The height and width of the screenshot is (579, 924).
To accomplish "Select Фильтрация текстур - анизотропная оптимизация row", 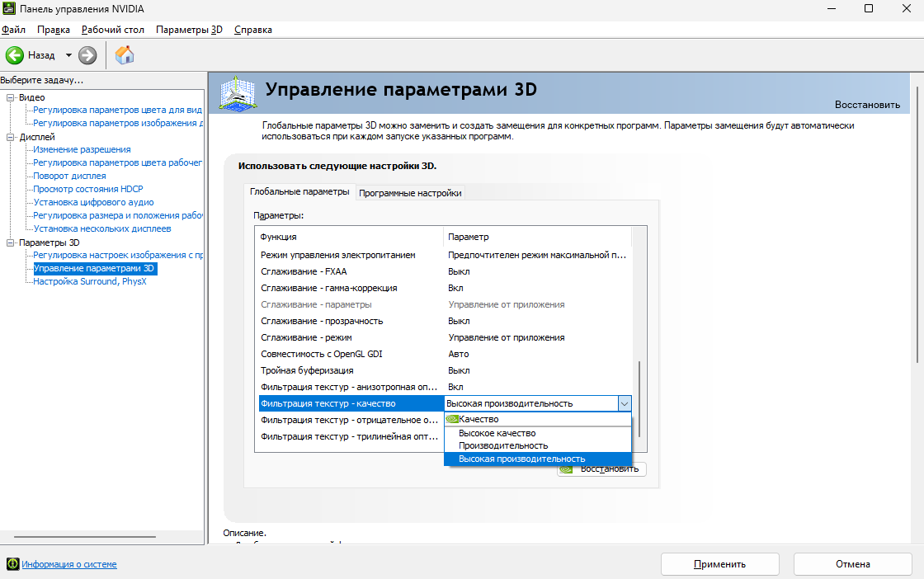I will (x=445, y=387).
